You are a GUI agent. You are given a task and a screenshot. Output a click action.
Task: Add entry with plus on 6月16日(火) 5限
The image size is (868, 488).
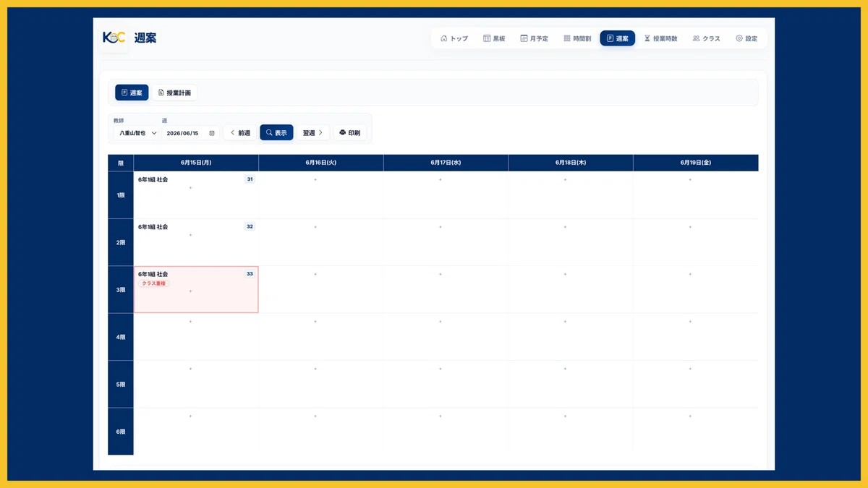[315, 369]
